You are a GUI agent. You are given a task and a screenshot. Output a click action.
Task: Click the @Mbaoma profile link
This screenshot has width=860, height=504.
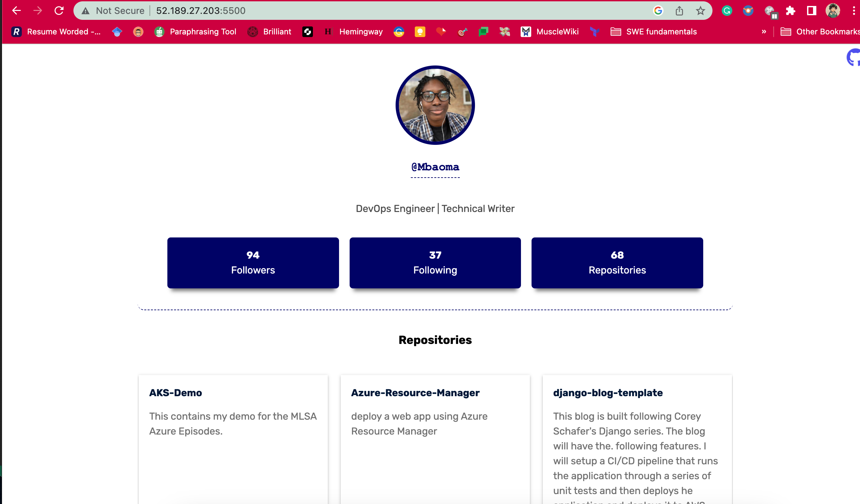(x=435, y=167)
